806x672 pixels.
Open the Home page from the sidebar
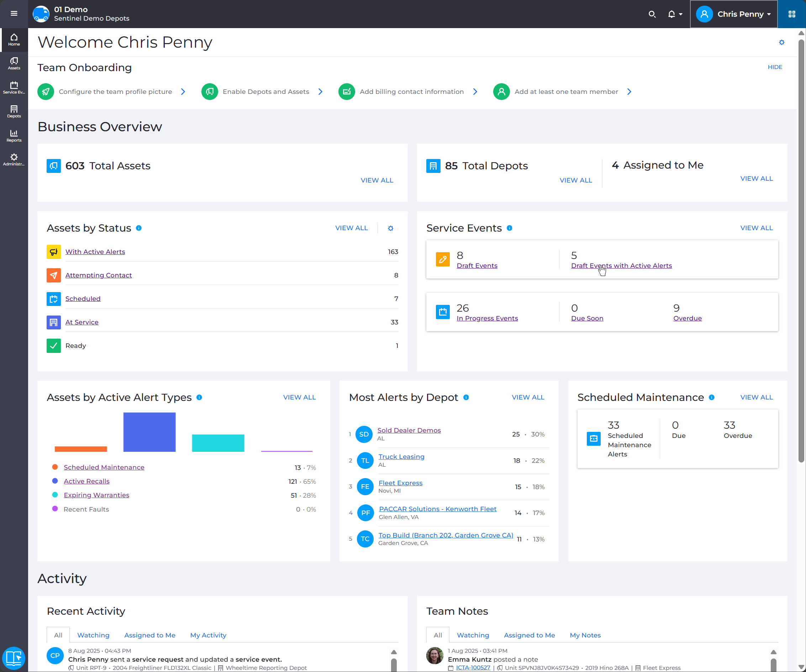click(14, 39)
